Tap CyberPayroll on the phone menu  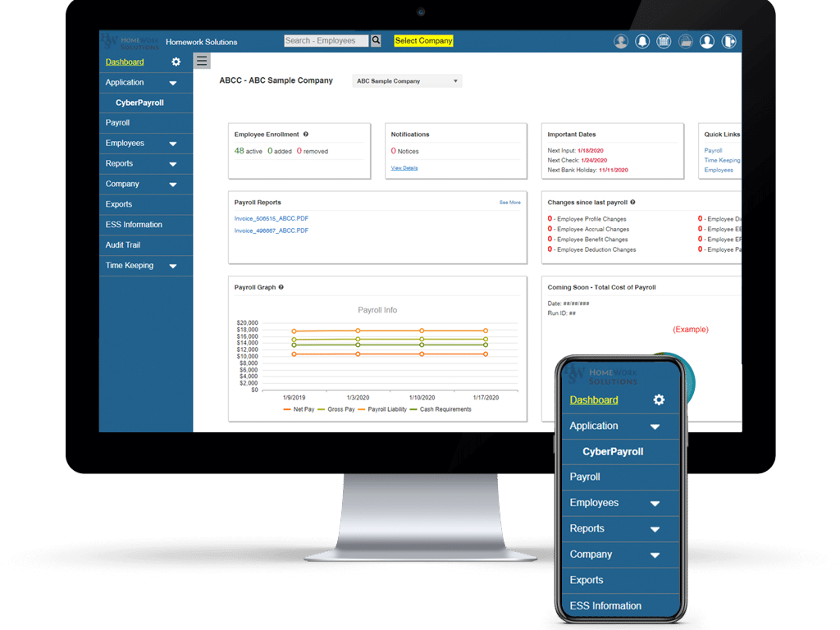[613, 452]
